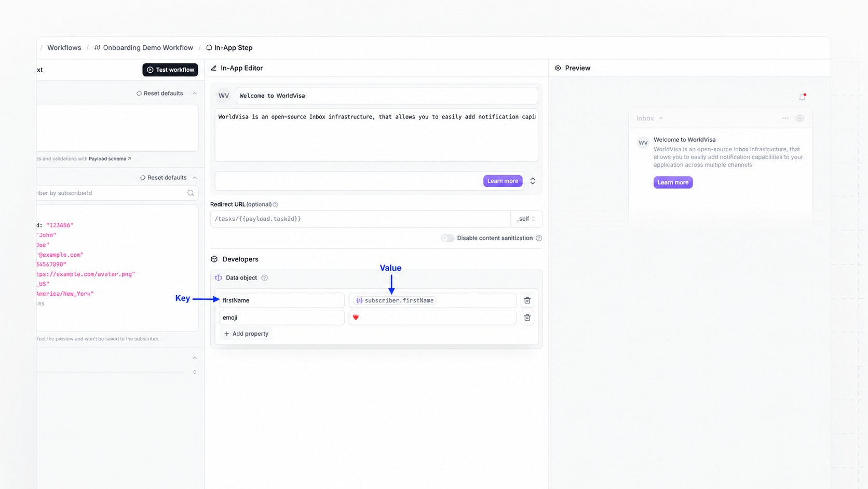The width and height of the screenshot is (868, 489).
Task: Click the WV avatar in editor
Action: point(224,96)
